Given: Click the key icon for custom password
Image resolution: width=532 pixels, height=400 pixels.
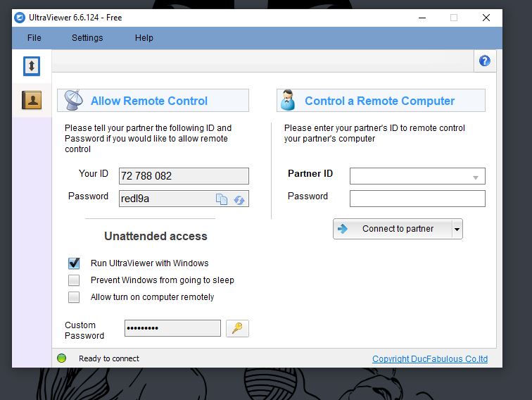Looking at the screenshot, I should [x=237, y=328].
